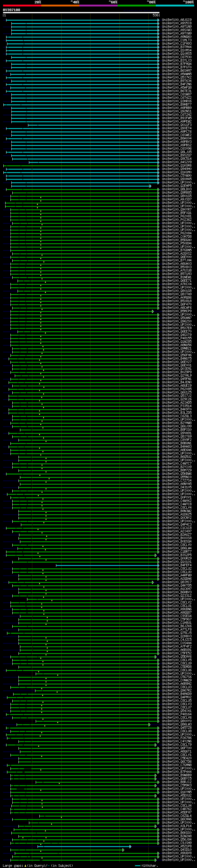This screenshot has height=868, width=197.
Task: Click the UniRef100_Q9NB21 label
Action: point(177,348)
